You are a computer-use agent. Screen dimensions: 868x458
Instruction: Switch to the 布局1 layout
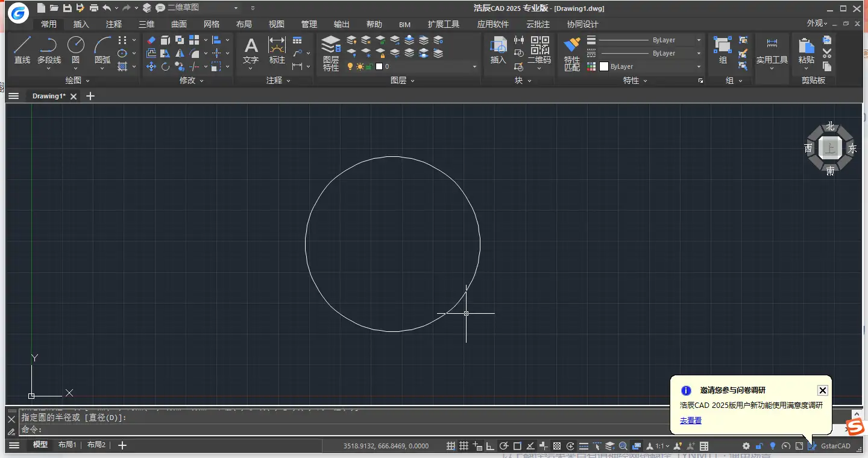pyautogui.click(x=66, y=445)
